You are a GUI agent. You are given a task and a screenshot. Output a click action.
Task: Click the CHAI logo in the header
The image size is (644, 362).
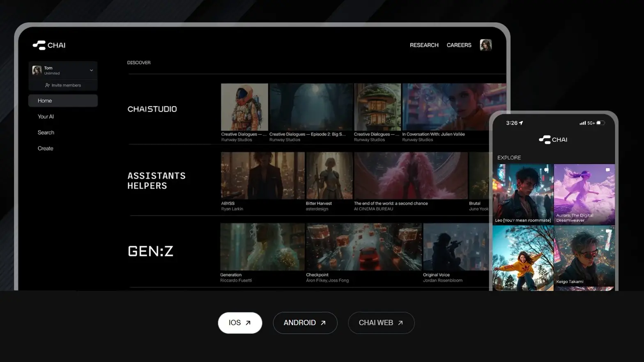(49, 45)
